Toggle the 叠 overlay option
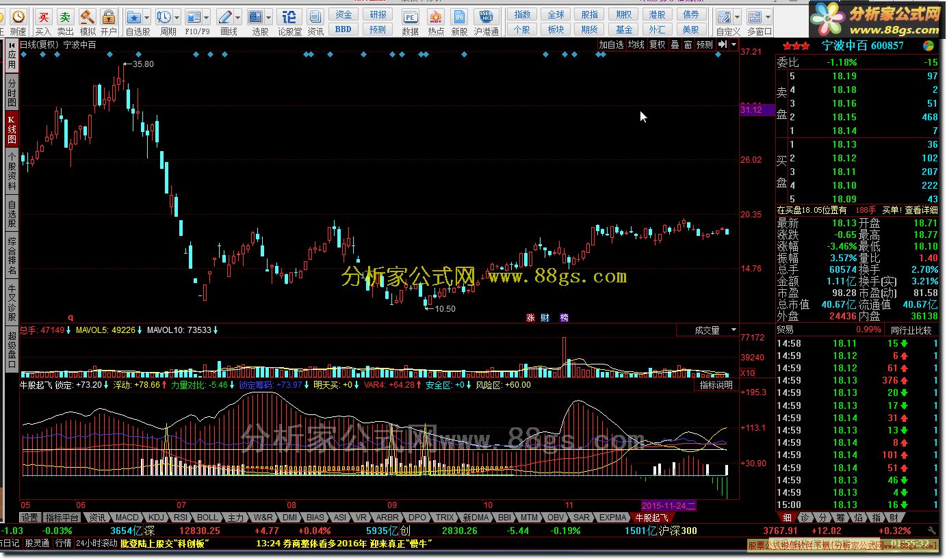The width and height of the screenshot is (947, 560). click(x=675, y=44)
